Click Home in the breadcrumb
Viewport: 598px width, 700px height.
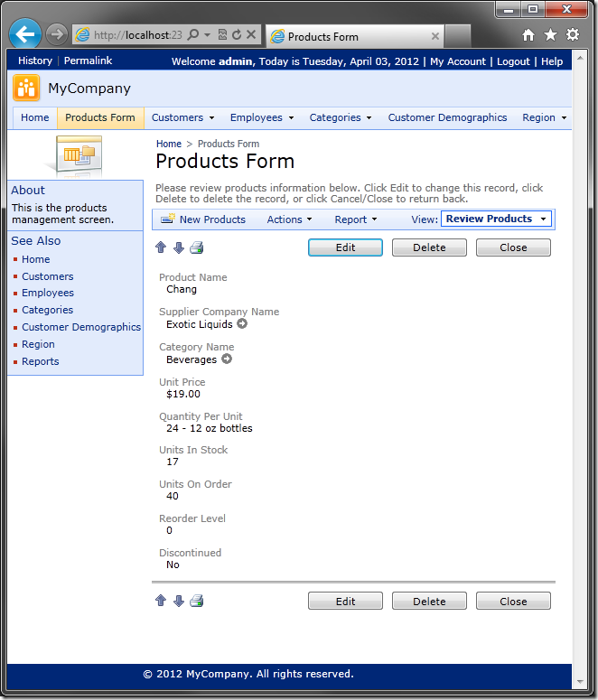coord(168,144)
